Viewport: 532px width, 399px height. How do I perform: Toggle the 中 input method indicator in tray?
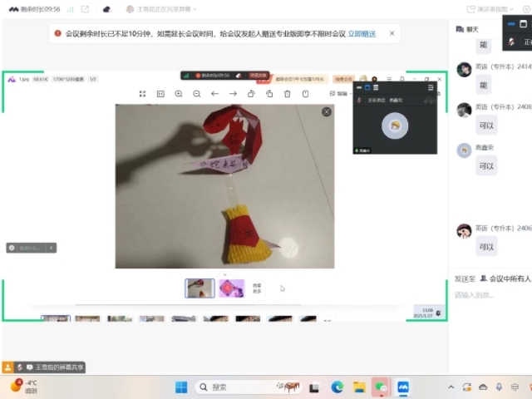coord(515,387)
